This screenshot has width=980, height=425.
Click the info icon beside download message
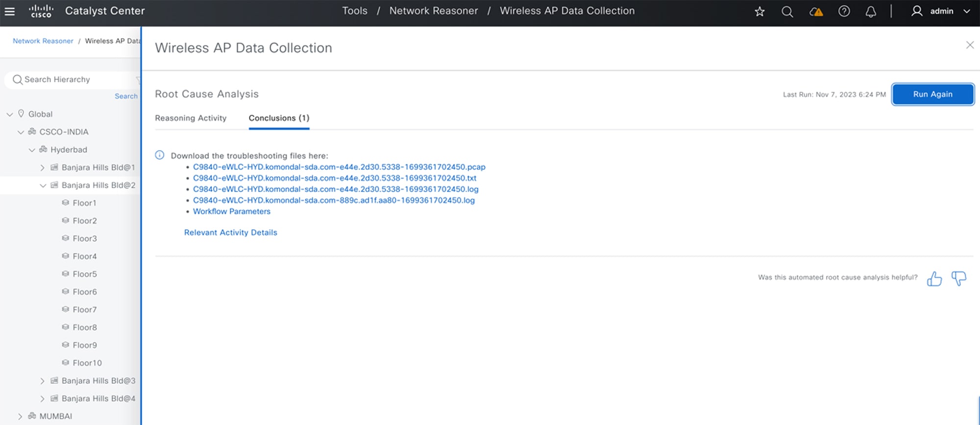click(x=160, y=155)
